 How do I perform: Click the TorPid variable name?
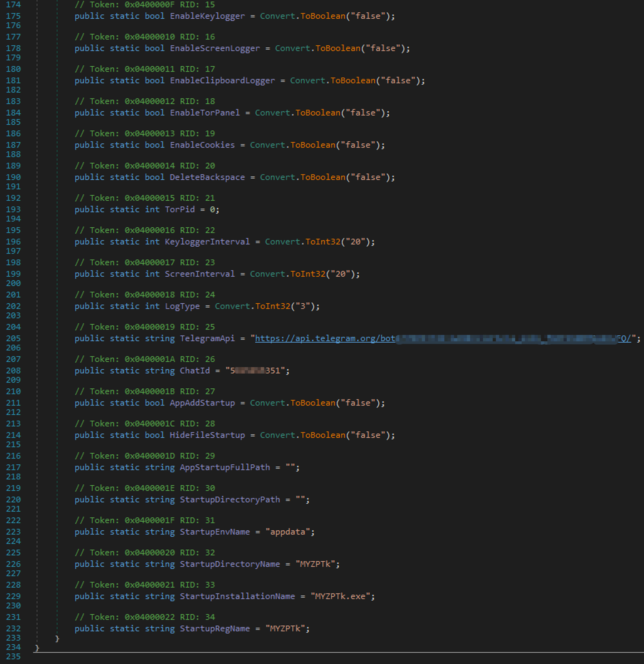click(x=180, y=209)
